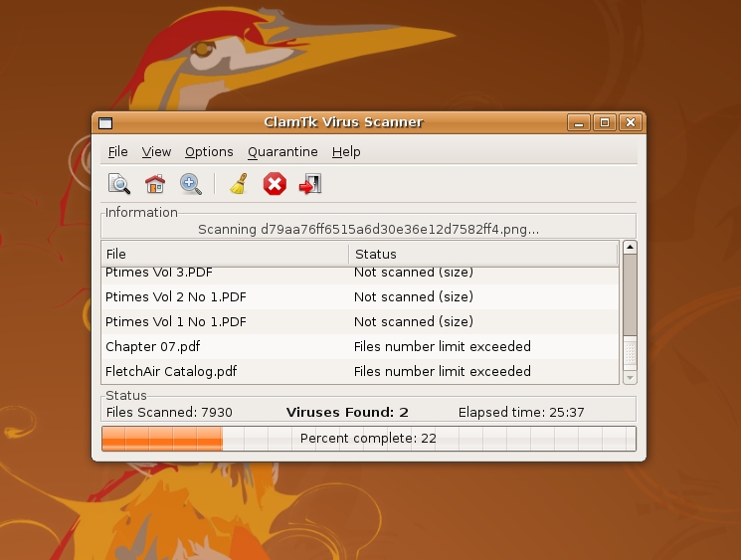Viewport: 741px width, 560px height.
Task: Stop the scan with red X icon
Action: (x=275, y=184)
